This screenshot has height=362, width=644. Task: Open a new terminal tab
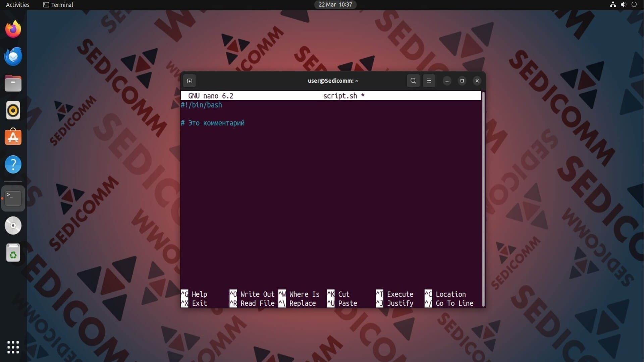[190, 81]
